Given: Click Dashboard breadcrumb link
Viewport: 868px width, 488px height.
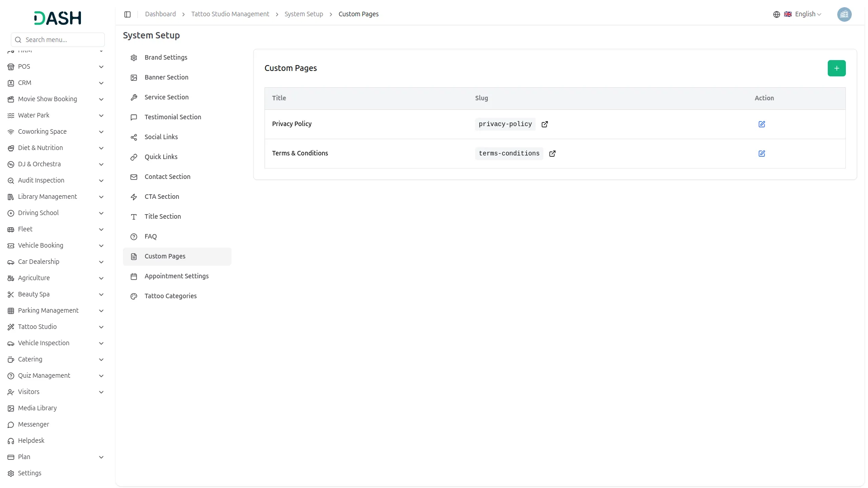Looking at the screenshot, I should 160,14.
